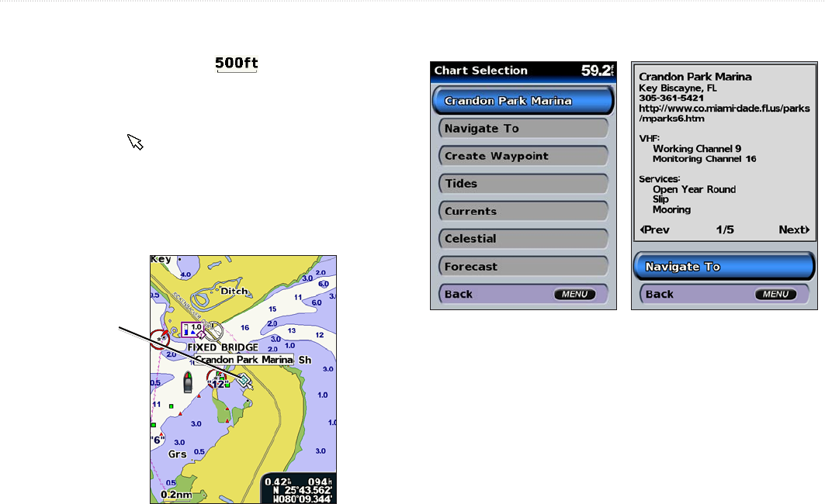Click the Working Channel 9 line
Viewport: 825px width, 504px height.
click(697, 149)
